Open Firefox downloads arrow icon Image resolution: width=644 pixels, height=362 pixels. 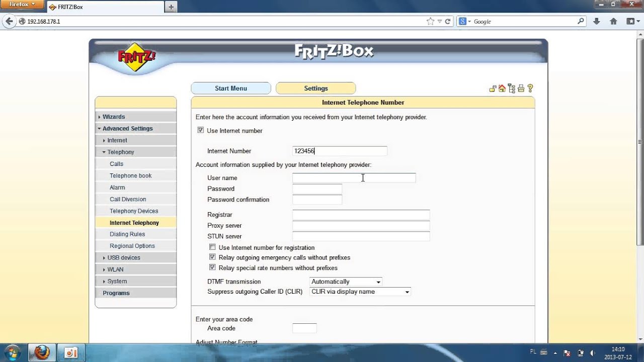pos(596,22)
